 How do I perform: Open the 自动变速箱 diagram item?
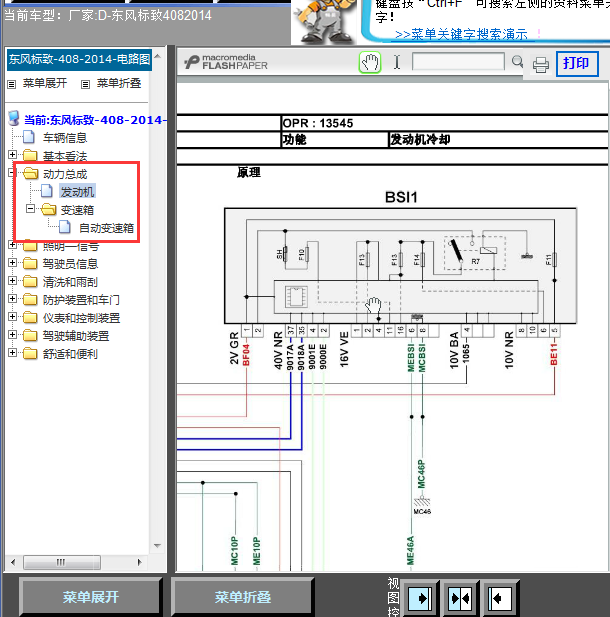pos(106,228)
